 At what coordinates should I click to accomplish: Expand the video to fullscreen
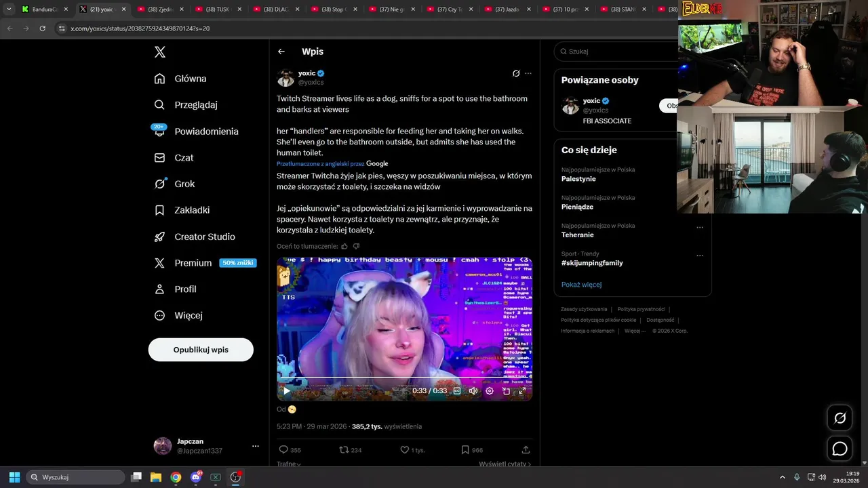(522, 391)
